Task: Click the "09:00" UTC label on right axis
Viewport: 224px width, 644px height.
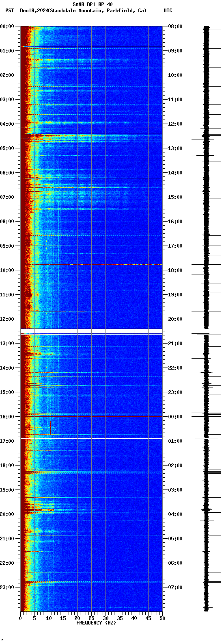Action: coord(175,51)
